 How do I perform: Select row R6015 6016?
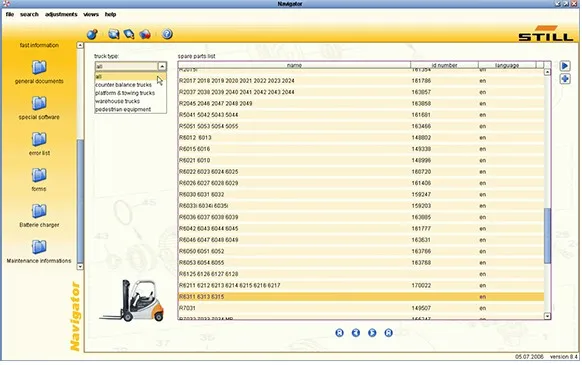[x=361, y=149]
